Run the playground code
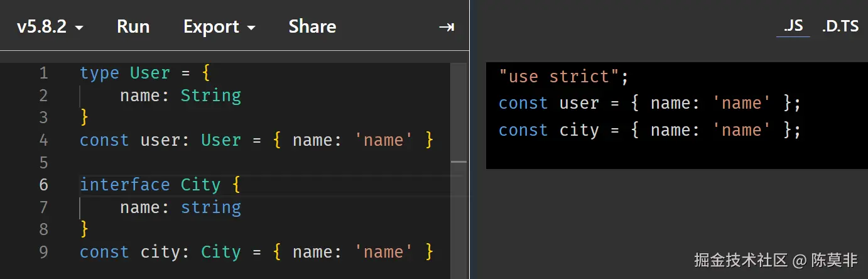Screen dimensions: 868x279 click(x=133, y=27)
